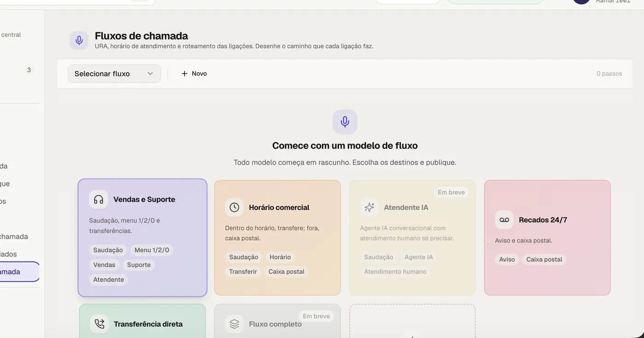Click the Em breve badge on Atendente IA
The image size is (644, 338).
click(x=451, y=192)
